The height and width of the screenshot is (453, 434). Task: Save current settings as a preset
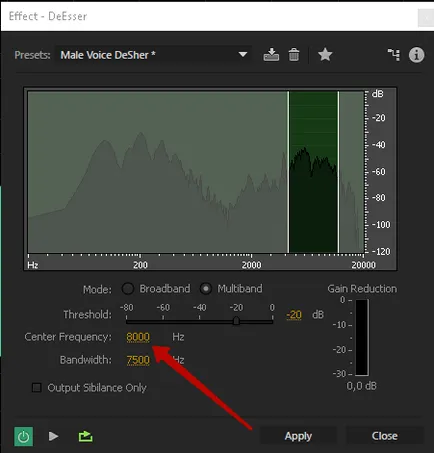point(271,55)
